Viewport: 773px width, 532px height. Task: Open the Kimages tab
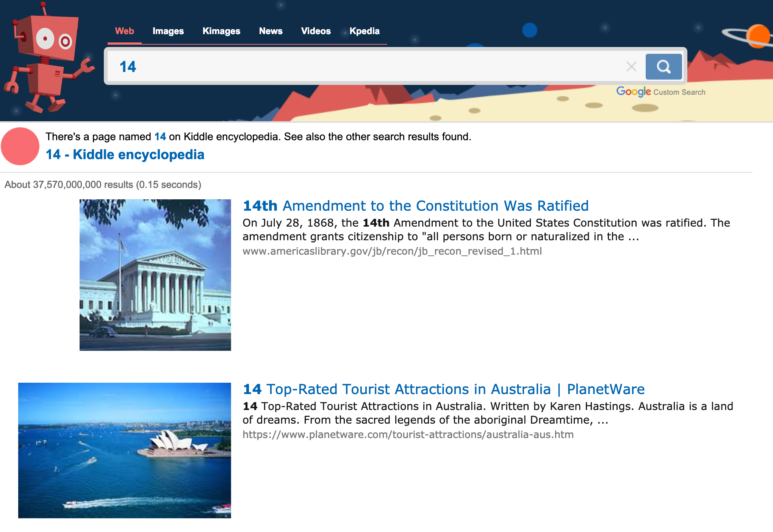pyautogui.click(x=221, y=31)
